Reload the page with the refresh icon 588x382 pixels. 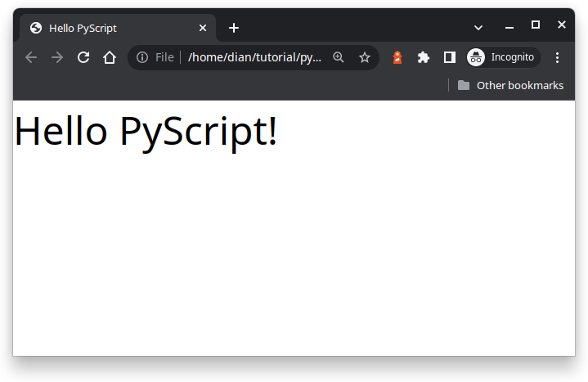coord(83,57)
